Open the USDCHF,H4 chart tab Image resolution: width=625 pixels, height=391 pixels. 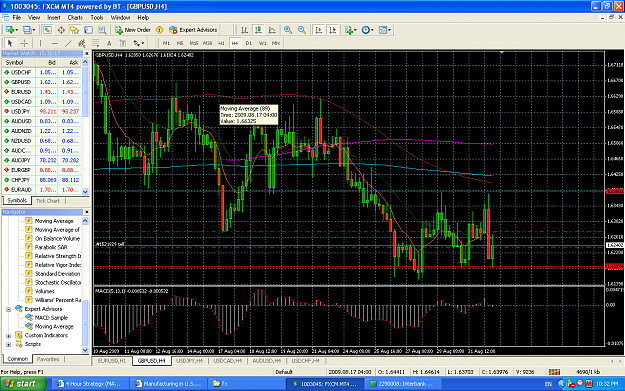pos(305,361)
